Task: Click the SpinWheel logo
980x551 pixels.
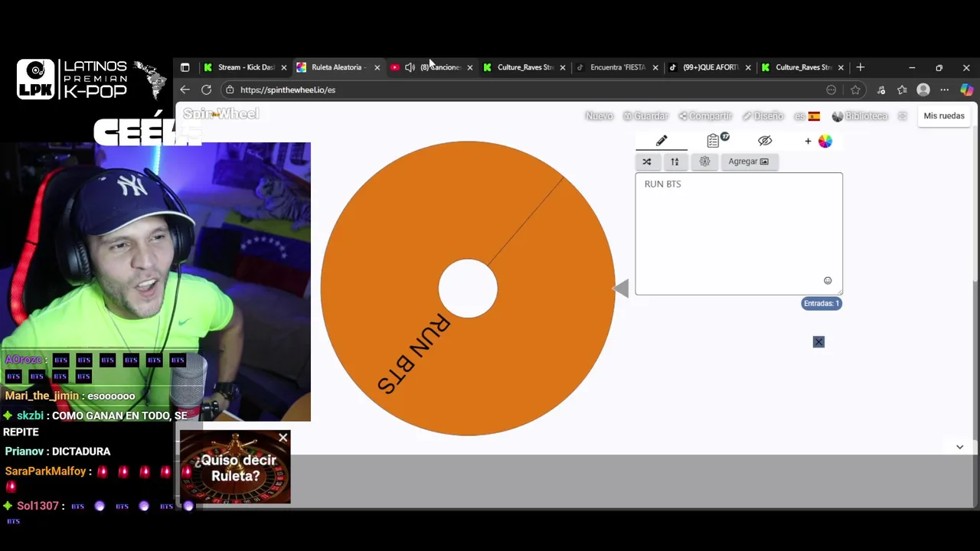Action: [220, 114]
